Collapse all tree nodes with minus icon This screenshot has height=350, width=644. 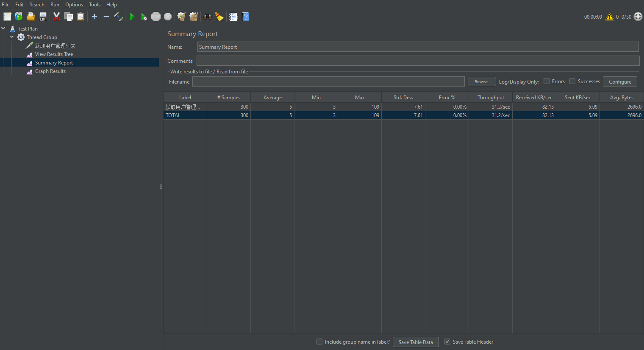[106, 17]
